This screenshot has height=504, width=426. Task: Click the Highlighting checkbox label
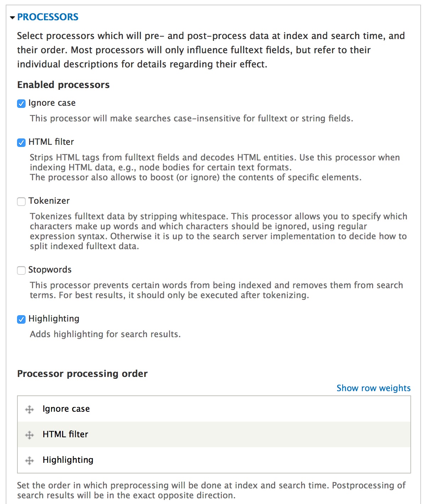tap(54, 319)
